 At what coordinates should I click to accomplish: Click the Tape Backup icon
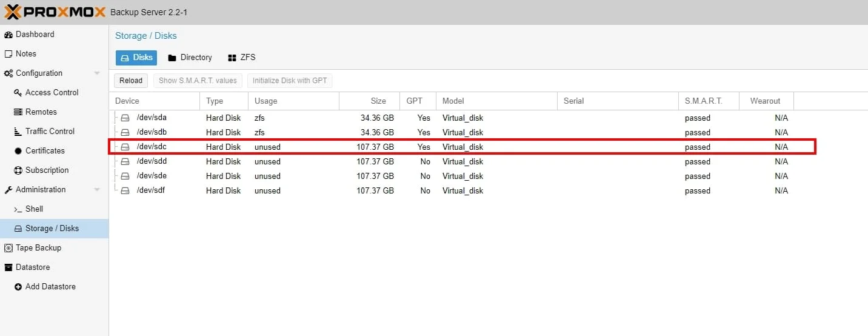8,248
